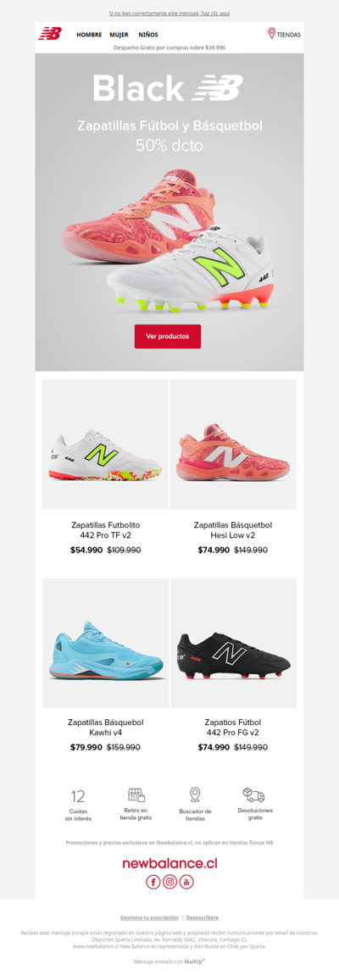Select the MUJER menu item
The height and width of the screenshot is (980, 339).
tap(119, 35)
